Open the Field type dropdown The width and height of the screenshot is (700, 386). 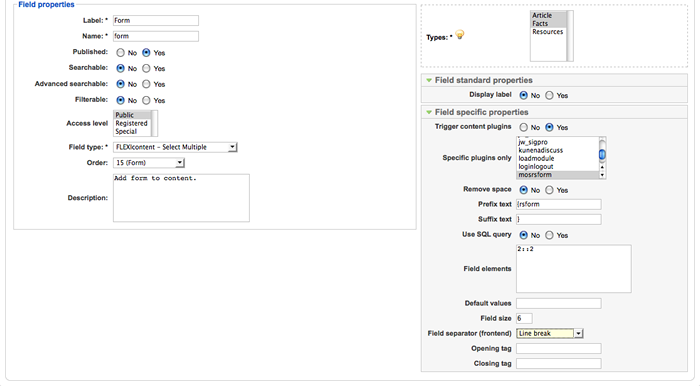175,147
